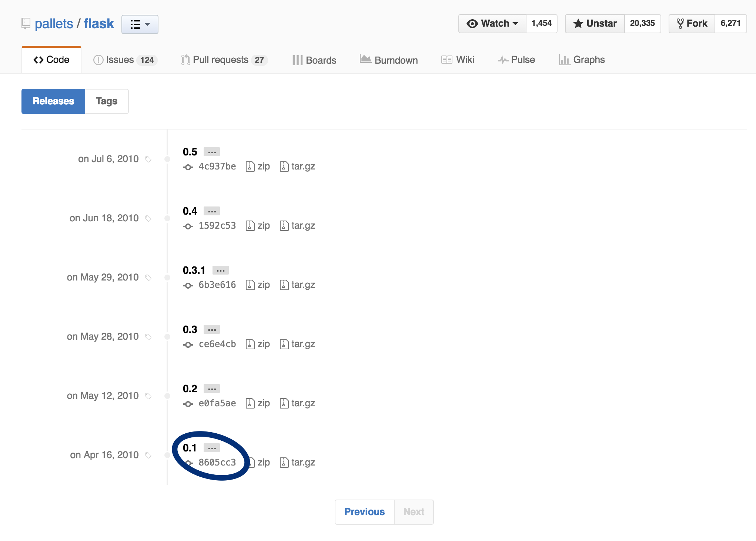Click the zip archive icon for release 0.4
The image size is (756, 541).
[250, 226]
